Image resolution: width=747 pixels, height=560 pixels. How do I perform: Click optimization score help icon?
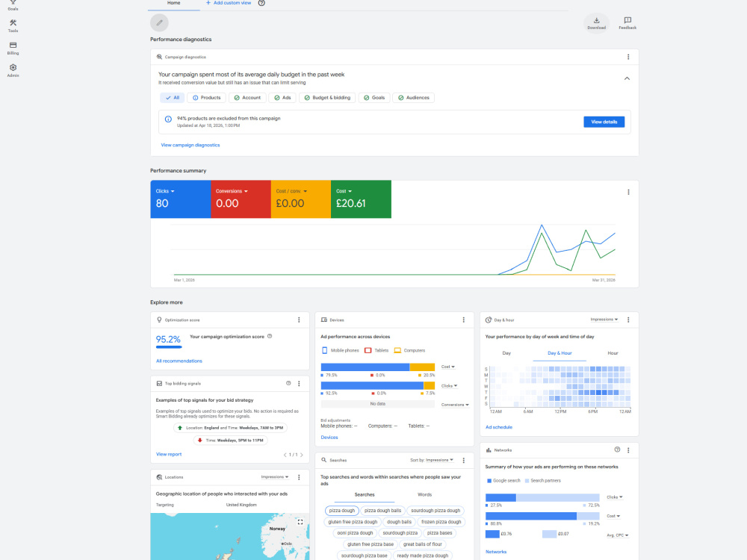(x=270, y=336)
